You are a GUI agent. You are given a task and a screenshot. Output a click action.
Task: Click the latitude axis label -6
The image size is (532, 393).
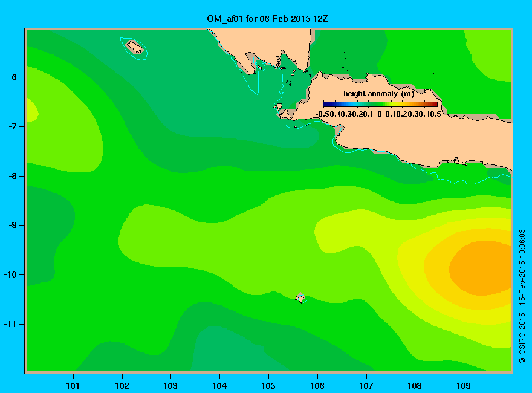(x=13, y=77)
